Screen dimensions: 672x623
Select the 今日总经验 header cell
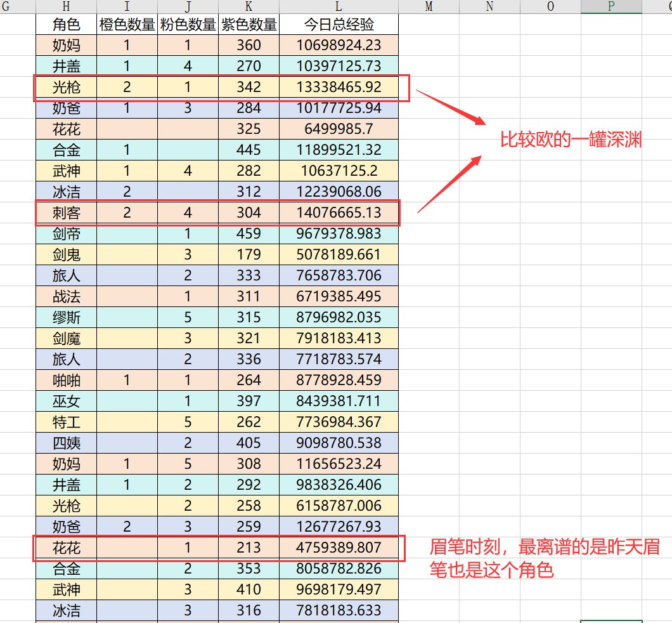click(x=339, y=25)
